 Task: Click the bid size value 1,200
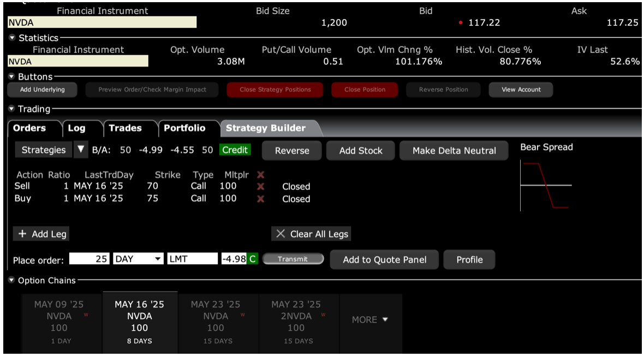tap(334, 22)
